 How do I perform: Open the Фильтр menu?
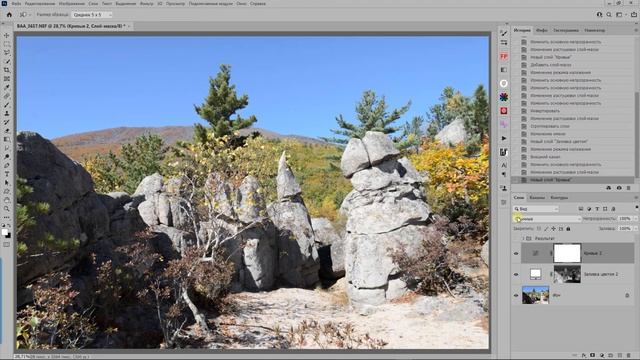[147, 3]
